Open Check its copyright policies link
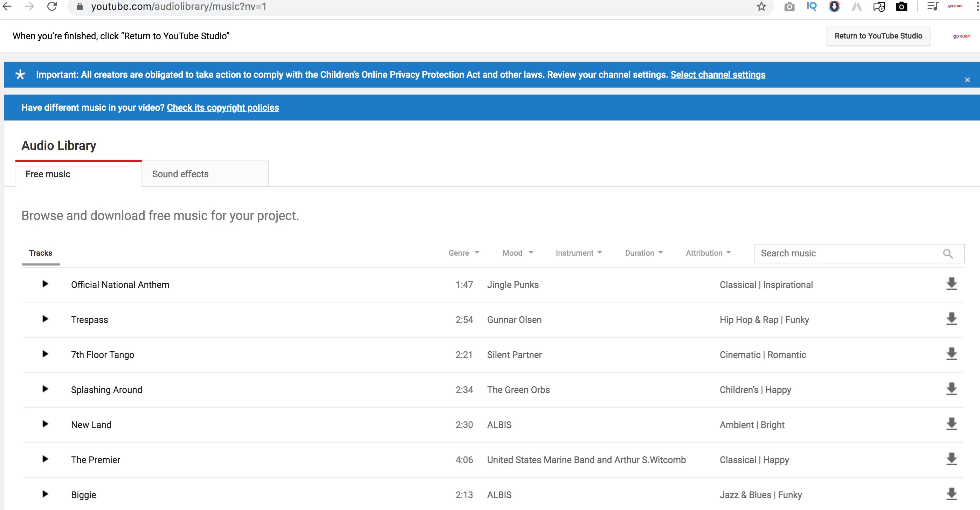Viewport: 980px width, 510px height. [x=222, y=108]
